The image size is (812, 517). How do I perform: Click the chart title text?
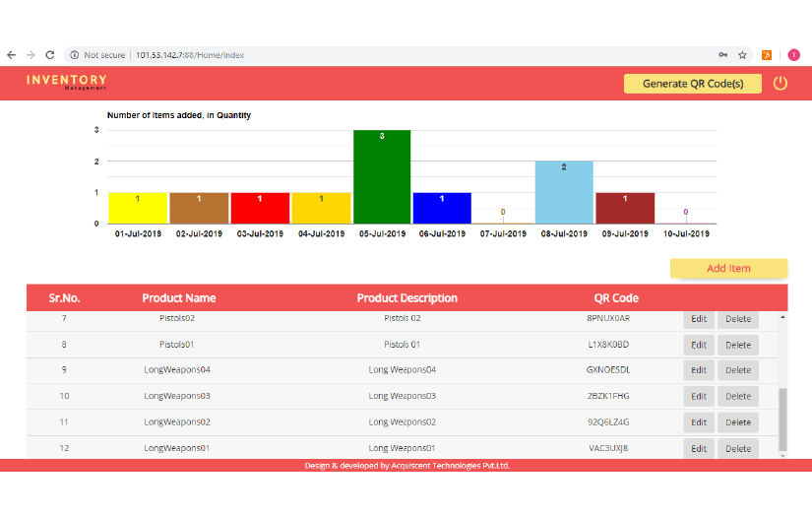pyautogui.click(x=179, y=115)
